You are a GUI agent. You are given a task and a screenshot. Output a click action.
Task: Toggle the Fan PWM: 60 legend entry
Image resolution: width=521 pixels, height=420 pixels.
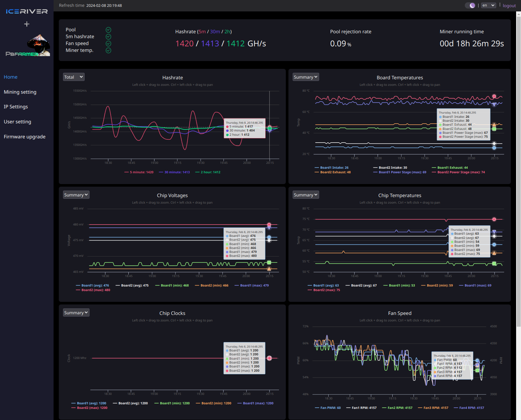tap(328, 408)
